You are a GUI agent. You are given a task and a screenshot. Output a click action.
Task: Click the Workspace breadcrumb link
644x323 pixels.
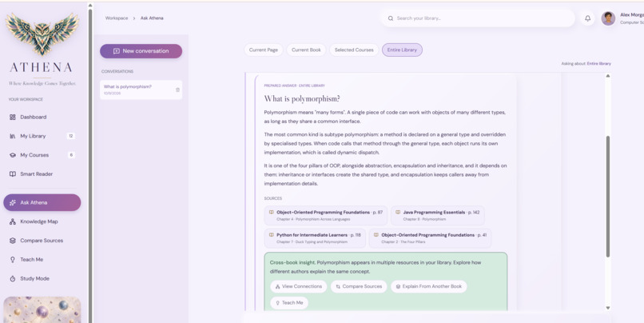click(x=116, y=18)
